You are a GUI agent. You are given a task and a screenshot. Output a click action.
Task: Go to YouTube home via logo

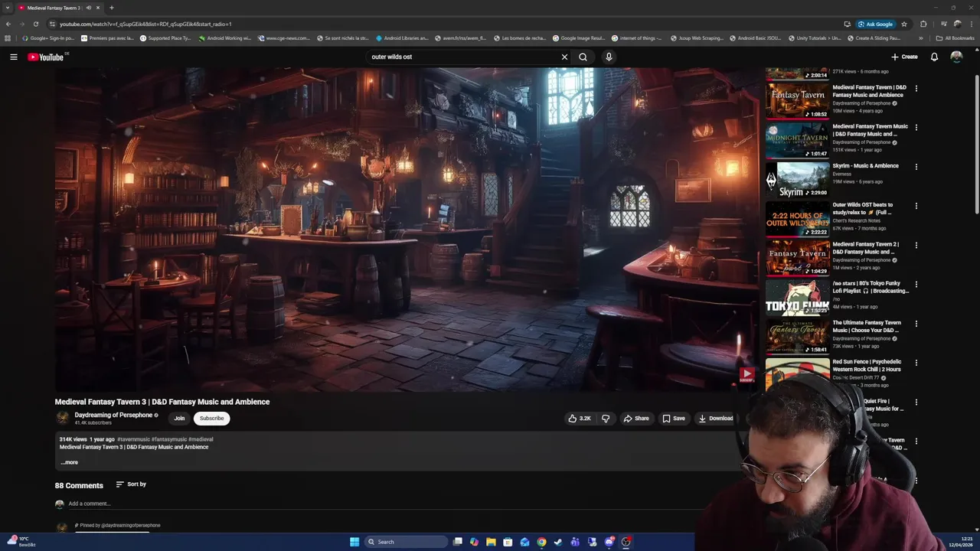(x=46, y=57)
